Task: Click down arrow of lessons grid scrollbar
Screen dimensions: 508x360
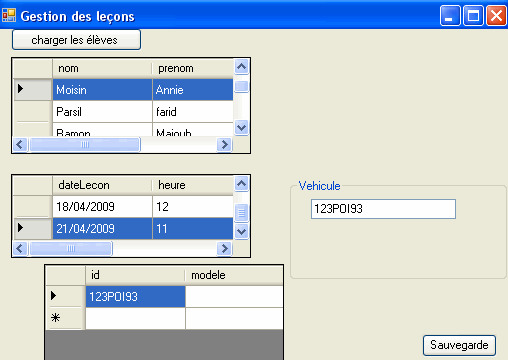Action: [x=241, y=231]
